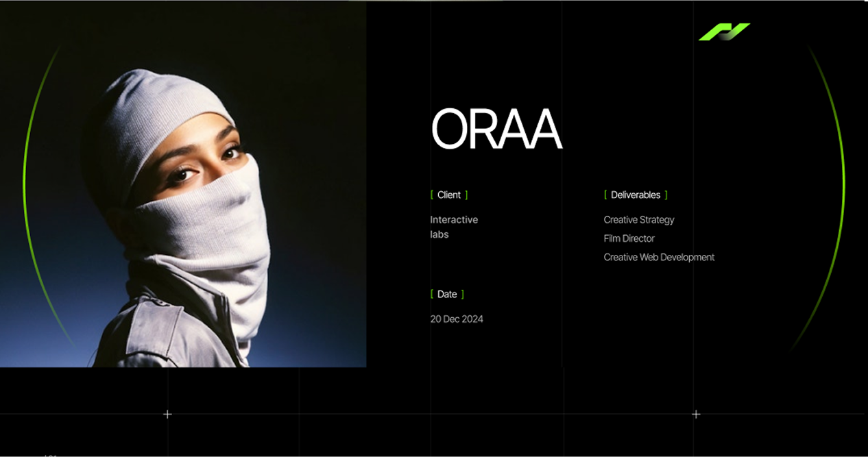This screenshot has width=868, height=457.
Task: Click the "20 Dec 2024" date text
Action: coord(457,319)
